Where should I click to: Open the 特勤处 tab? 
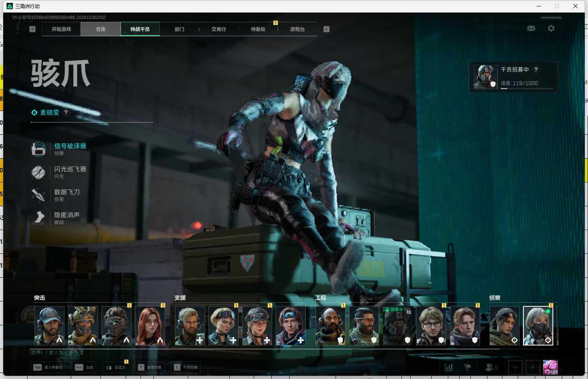coord(258,29)
